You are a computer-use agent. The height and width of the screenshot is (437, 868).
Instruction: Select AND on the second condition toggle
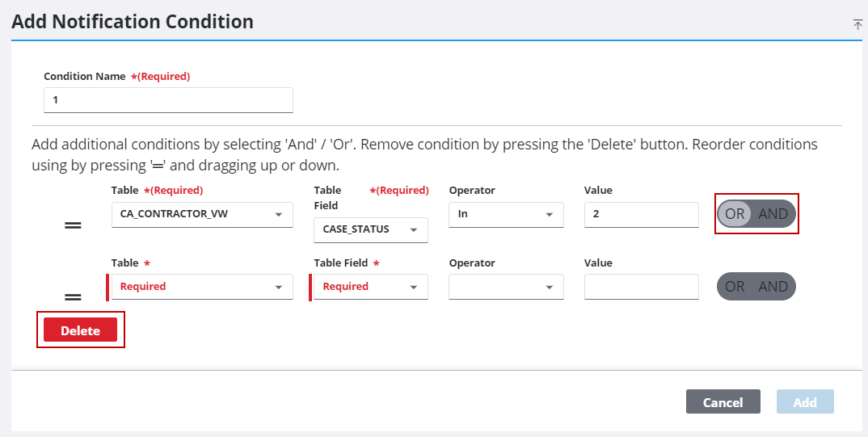click(773, 287)
